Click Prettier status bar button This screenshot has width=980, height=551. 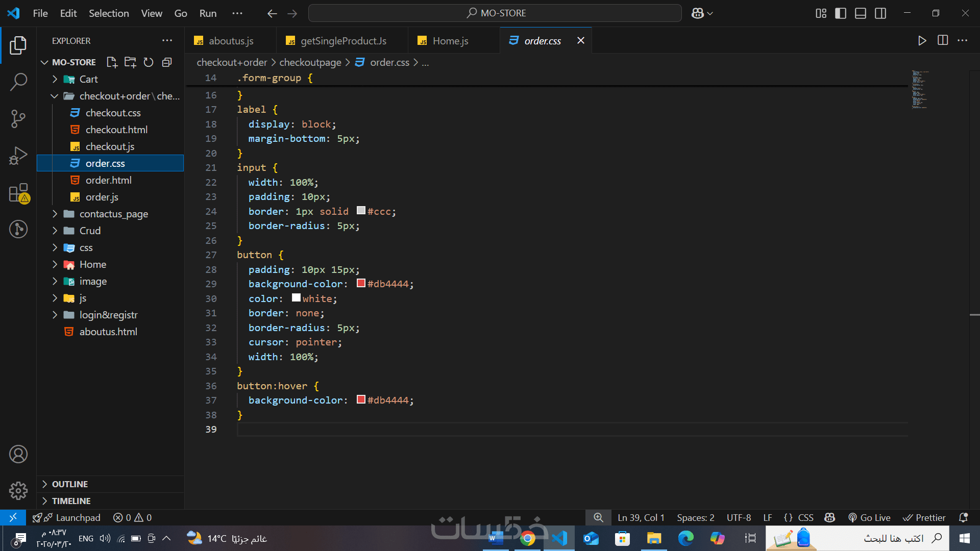[924, 518]
